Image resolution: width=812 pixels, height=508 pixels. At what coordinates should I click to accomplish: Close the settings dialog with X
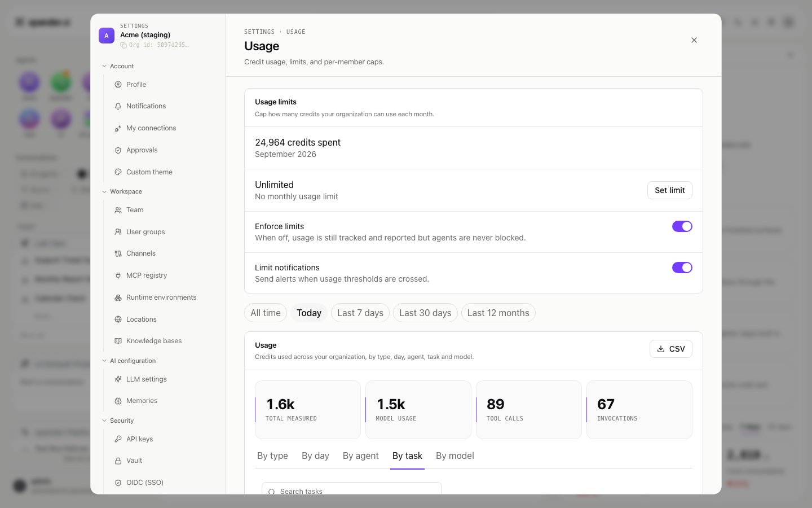[694, 40]
